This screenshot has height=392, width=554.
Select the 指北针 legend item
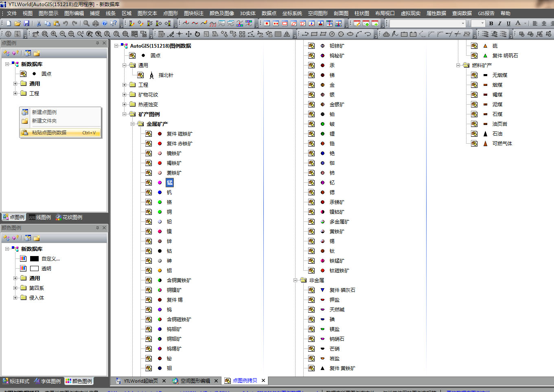[x=166, y=75]
